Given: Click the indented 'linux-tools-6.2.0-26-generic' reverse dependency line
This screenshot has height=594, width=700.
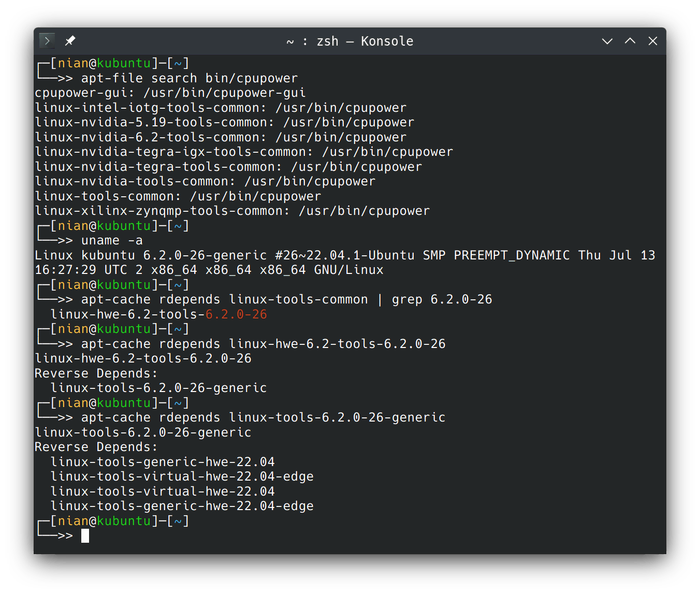Looking at the screenshot, I should [x=158, y=388].
